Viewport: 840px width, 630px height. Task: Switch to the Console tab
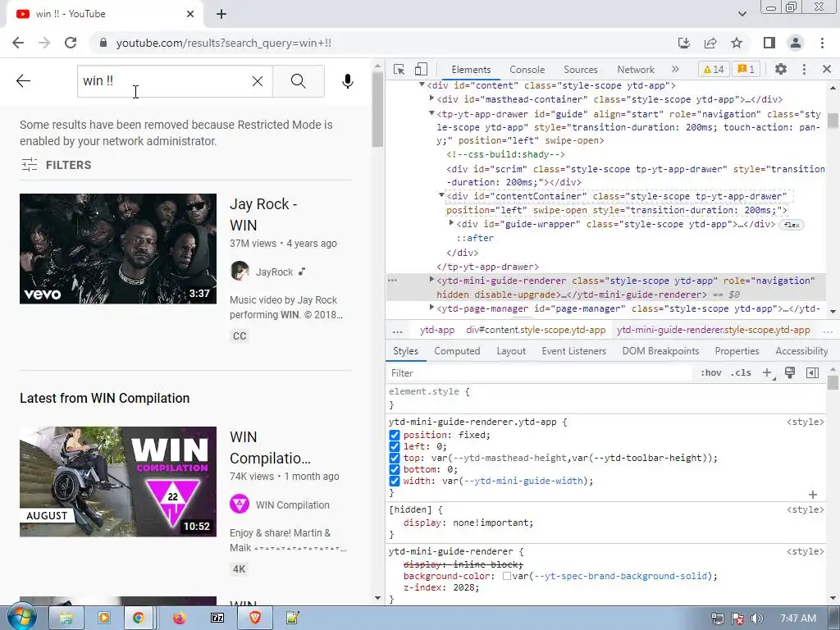527,70
